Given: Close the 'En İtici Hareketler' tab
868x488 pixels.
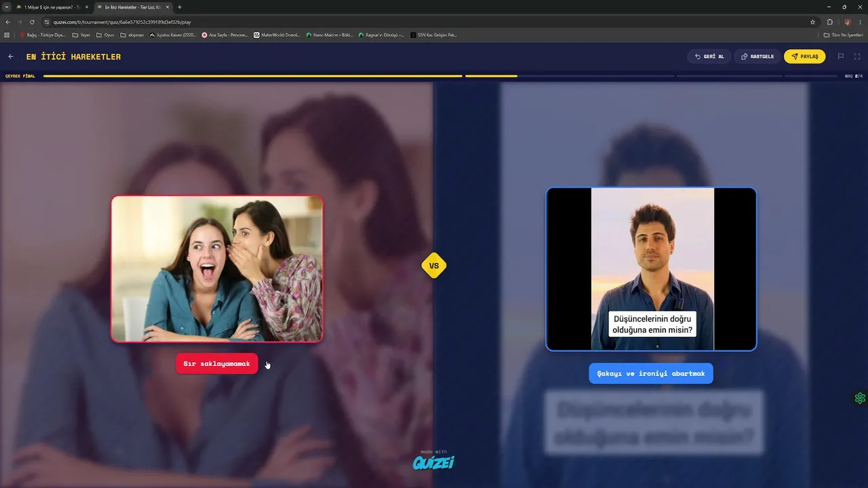Looking at the screenshot, I should click(167, 7).
